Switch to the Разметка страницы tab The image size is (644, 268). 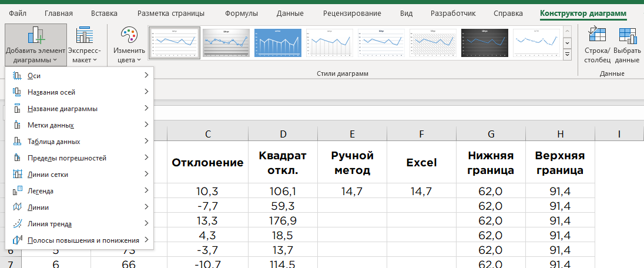pyautogui.click(x=171, y=14)
